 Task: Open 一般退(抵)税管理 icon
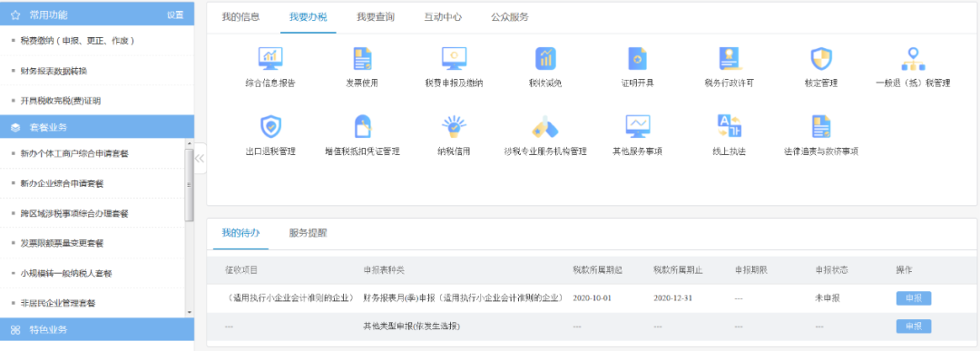[913, 59]
